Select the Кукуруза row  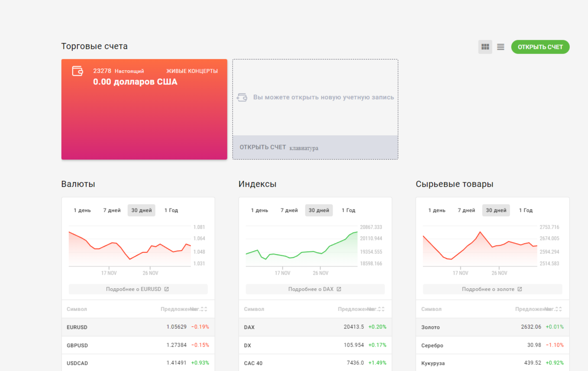[x=492, y=363]
